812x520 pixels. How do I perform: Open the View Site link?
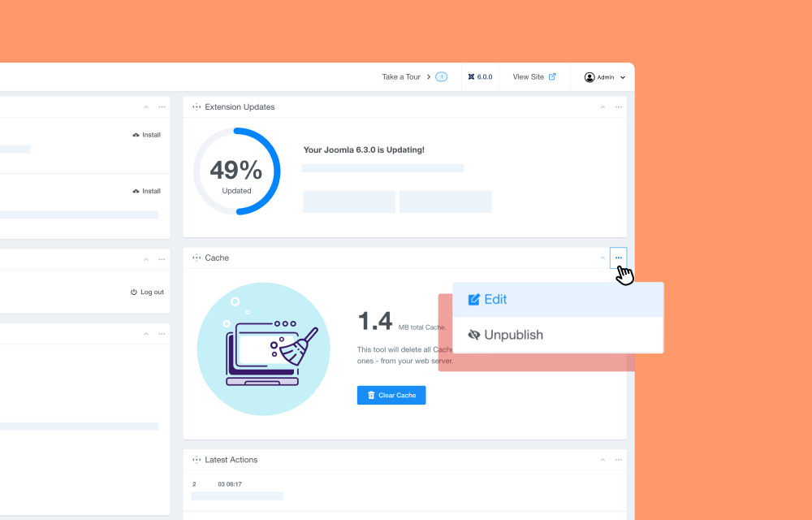pos(533,77)
